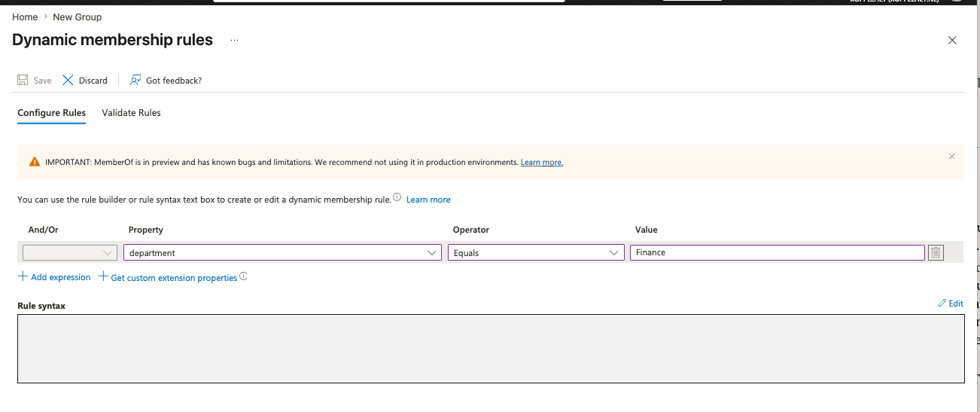This screenshot has width=980, height=412.
Task: Open the department property dropdown
Action: 282,253
